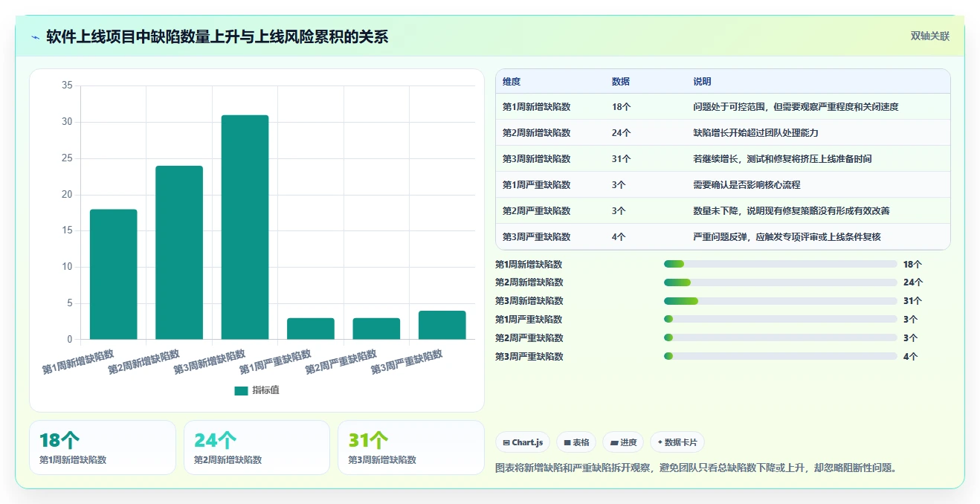This screenshot has width=980, height=504.
Task: Click the 31个 value in table
Action: click(x=622, y=159)
